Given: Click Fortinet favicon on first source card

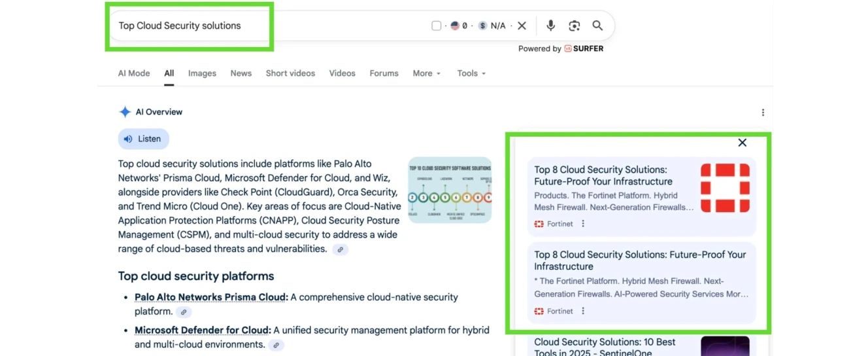Looking at the screenshot, I should click(x=539, y=224).
